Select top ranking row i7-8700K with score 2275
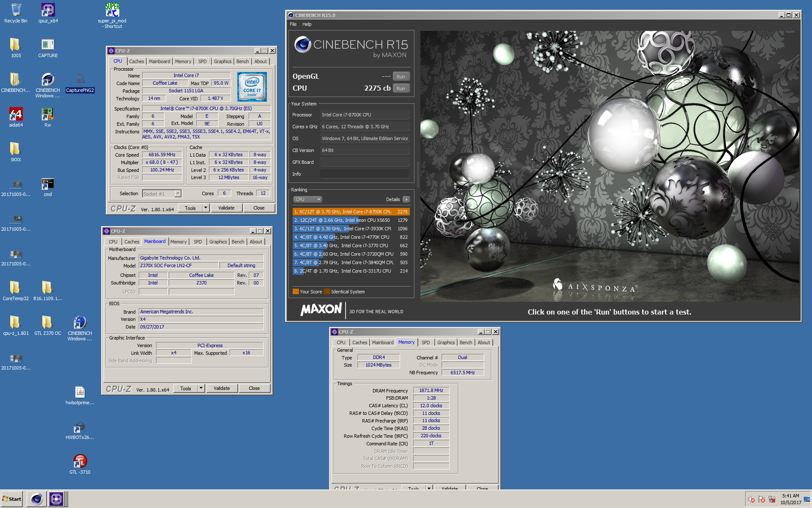 351,212
